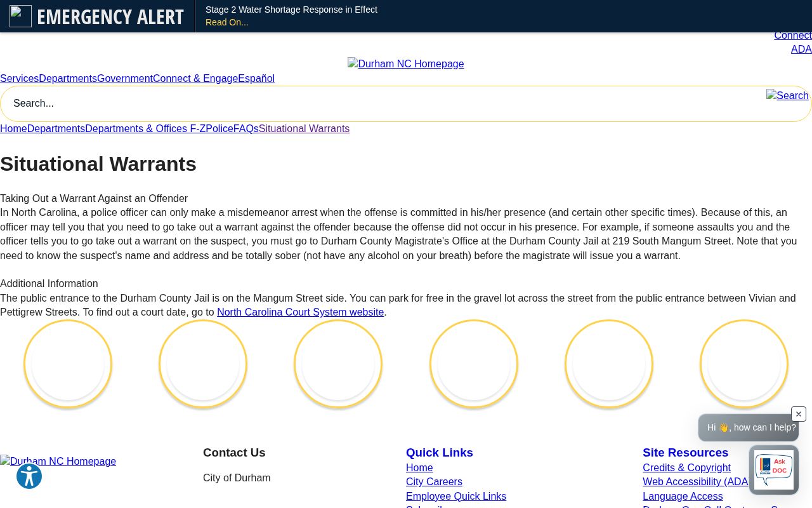812x508 pixels.
Task: Click the Durham NC Homepage header logo
Action: tap(405, 63)
